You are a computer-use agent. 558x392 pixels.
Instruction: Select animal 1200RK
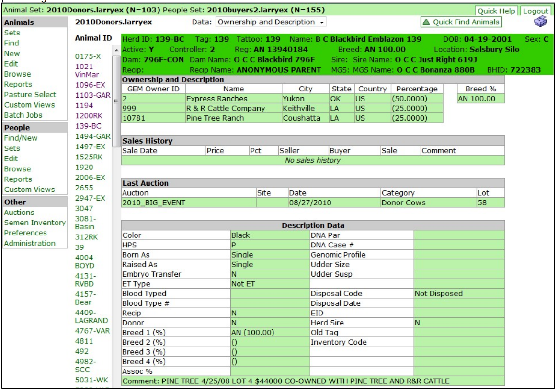[89, 116]
